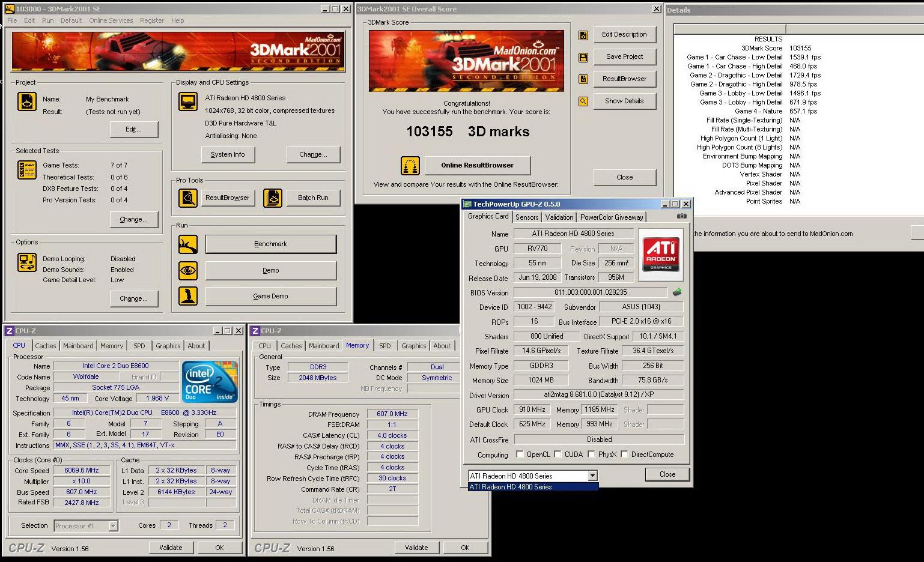This screenshot has width=924, height=562.
Task: Open Mainboard tab in CPU-Z CPU window
Action: (78, 346)
